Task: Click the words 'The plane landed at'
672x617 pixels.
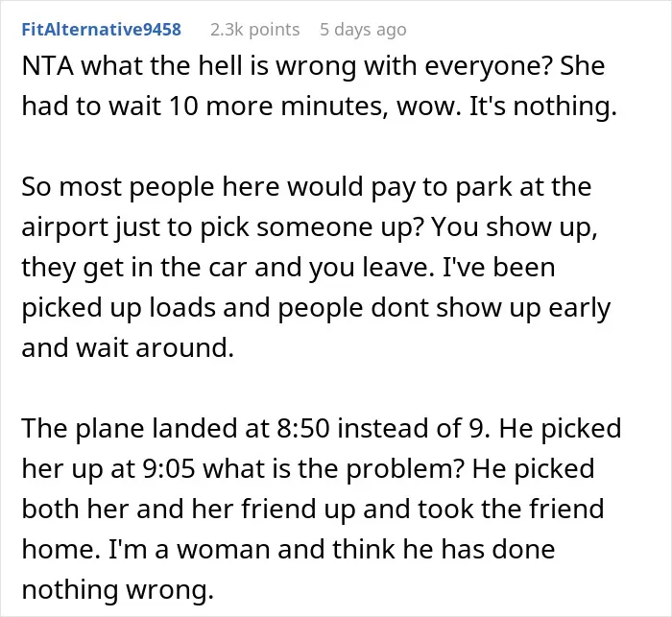Action: coord(145,429)
